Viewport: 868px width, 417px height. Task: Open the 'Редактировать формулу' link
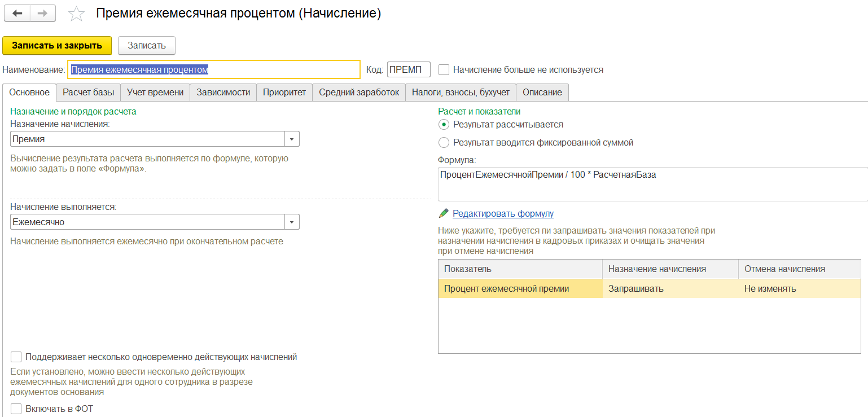(x=503, y=213)
